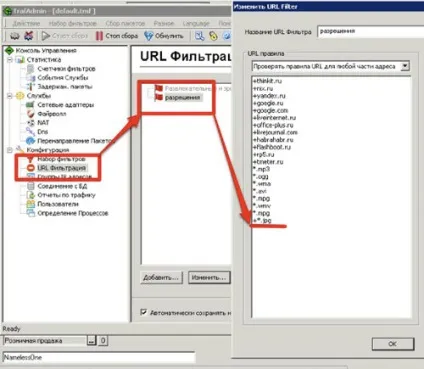The height and width of the screenshot is (369, 424).
Task: Open Счетчики фильтров in the tree
Action: pyautogui.click(x=66, y=69)
